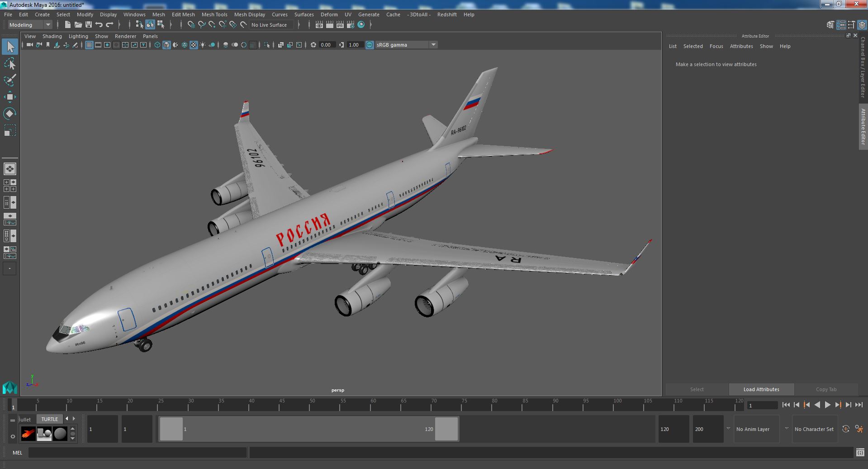Image resolution: width=868 pixels, height=469 pixels.
Task: Click the MEL command line input
Action: pos(138,453)
